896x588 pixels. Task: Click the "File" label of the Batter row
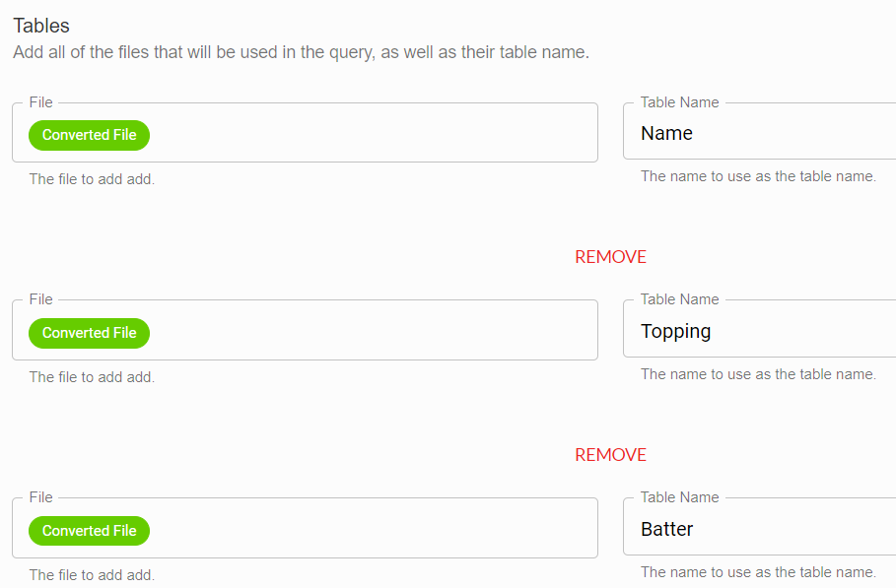tap(41, 497)
